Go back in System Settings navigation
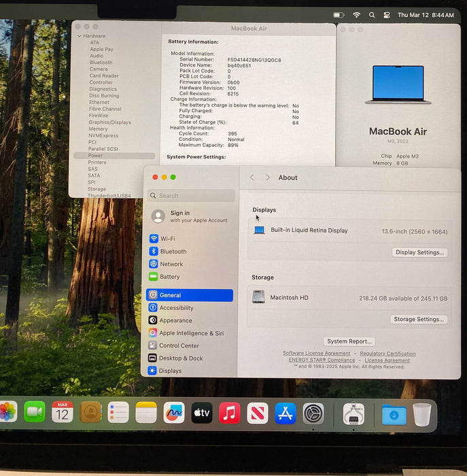The height and width of the screenshot is (476, 467). point(252,177)
